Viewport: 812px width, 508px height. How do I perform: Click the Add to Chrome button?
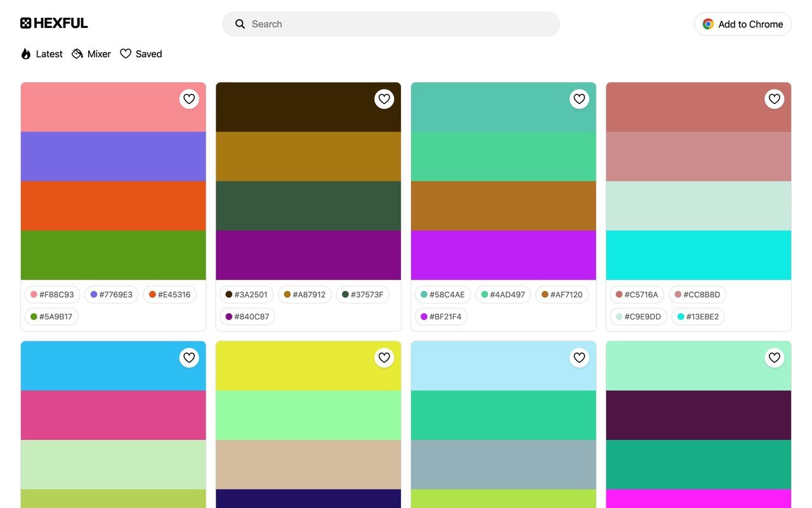(743, 24)
